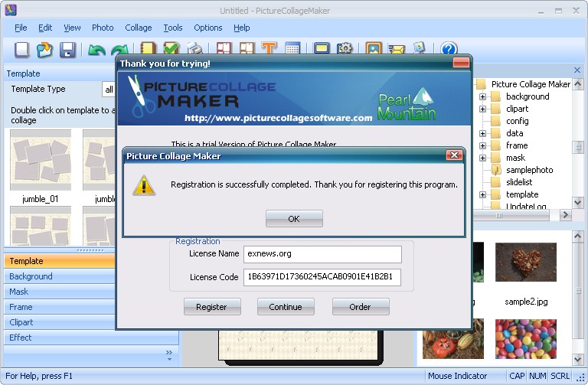Open the picturecollagesoftware.com link in banner

click(278, 118)
